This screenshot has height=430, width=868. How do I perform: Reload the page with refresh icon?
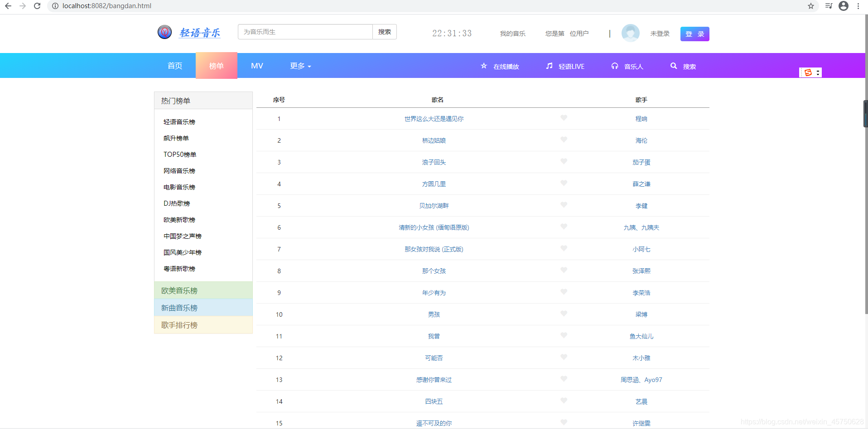pos(37,6)
